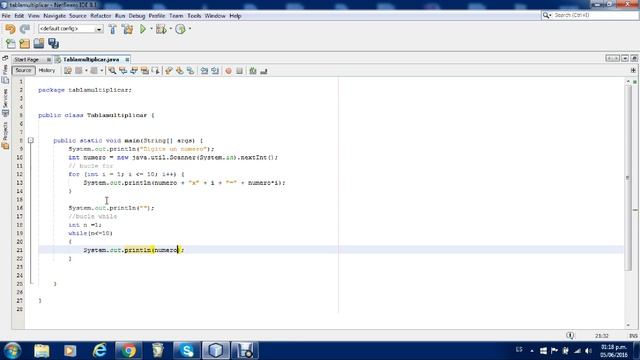Click the Uncomment lines icon
Viewport: 640px width, 360px height.
pos(264,71)
